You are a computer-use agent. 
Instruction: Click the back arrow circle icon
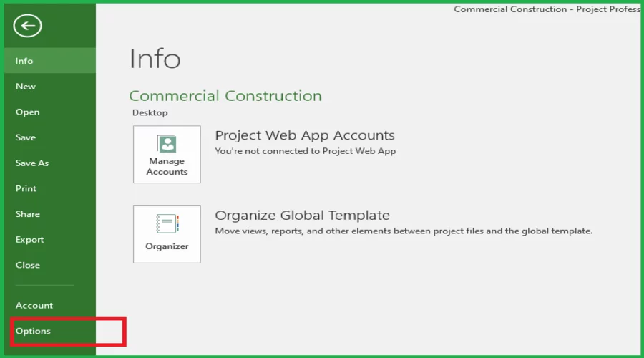[27, 26]
